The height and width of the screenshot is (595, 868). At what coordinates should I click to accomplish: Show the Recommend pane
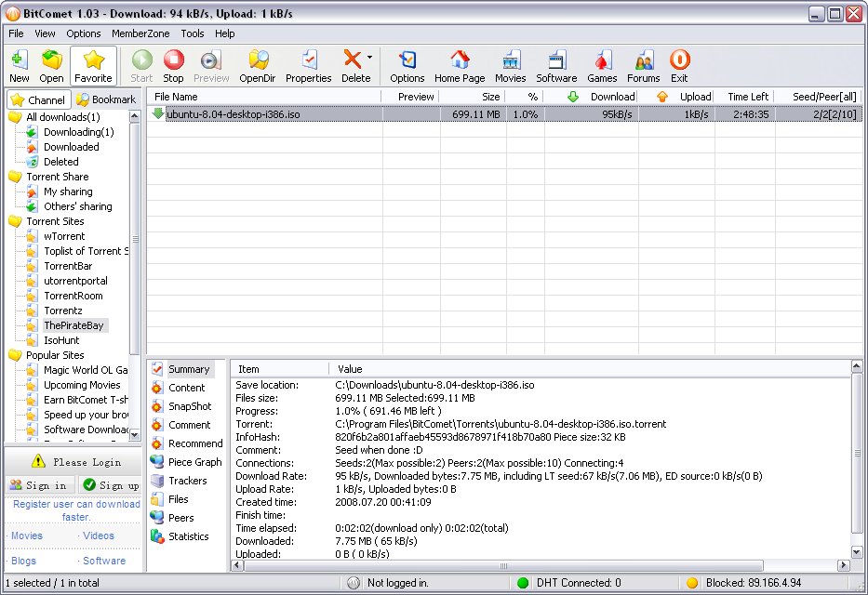pos(195,443)
